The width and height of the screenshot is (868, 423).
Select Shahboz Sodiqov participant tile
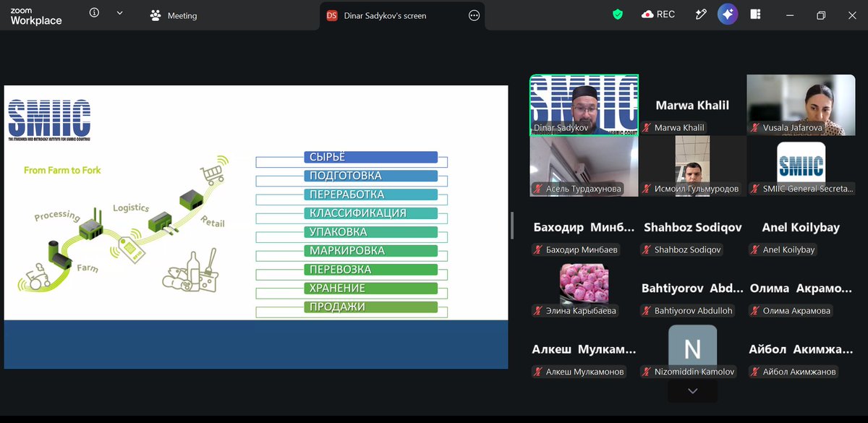(x=692, y=227)
